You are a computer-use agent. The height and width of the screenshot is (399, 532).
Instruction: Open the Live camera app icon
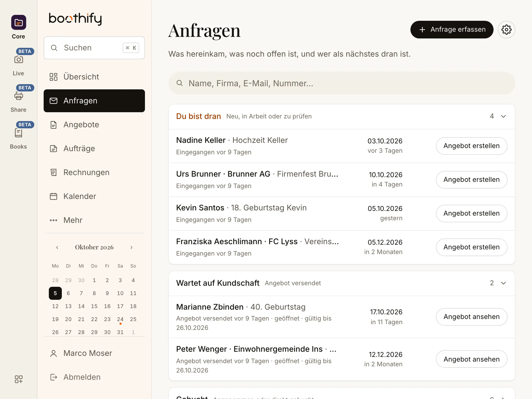click(18, 59)
